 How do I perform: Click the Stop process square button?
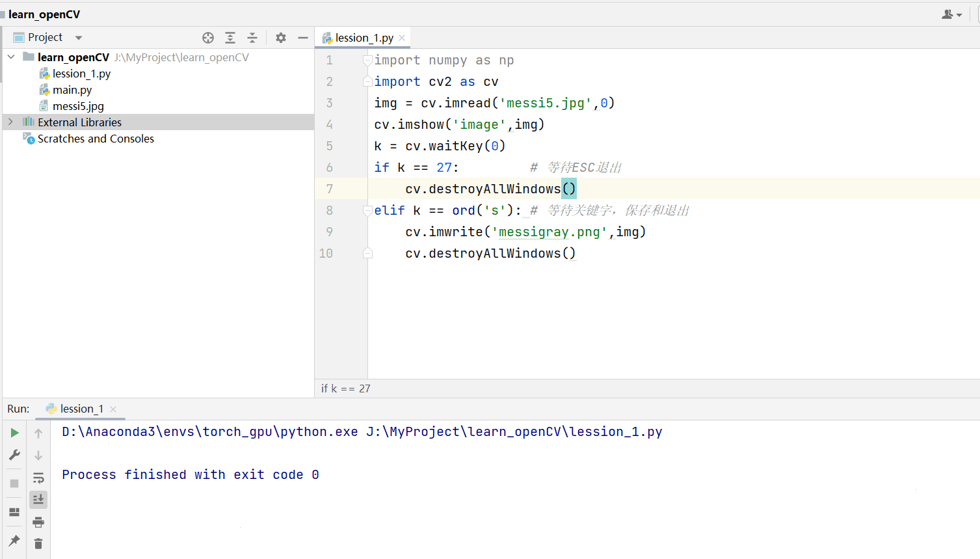click(14, 484)
